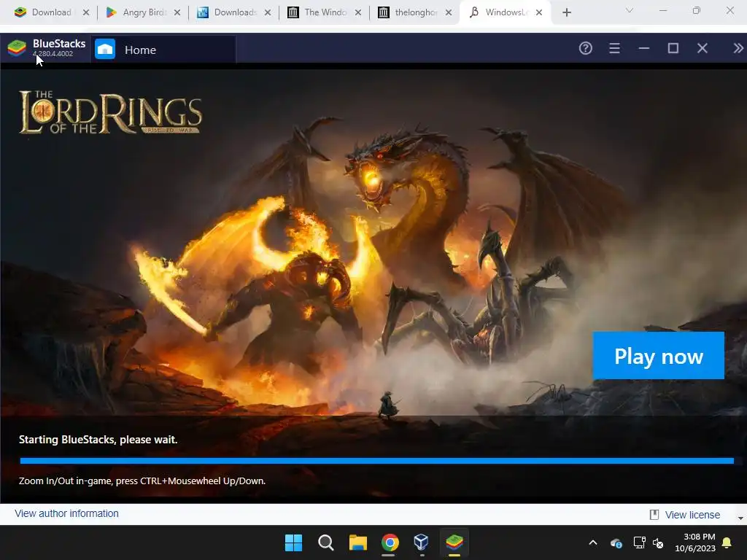
Task: Open the notifications bell icon
Action: pyautogui.click(x=727, y=542)
